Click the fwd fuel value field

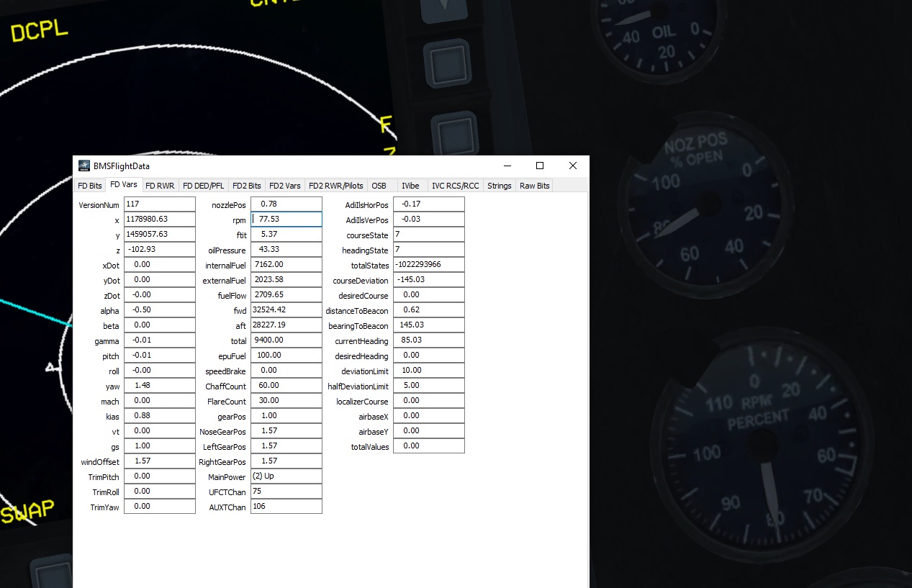pyautogui.click(x=286, y=310)
